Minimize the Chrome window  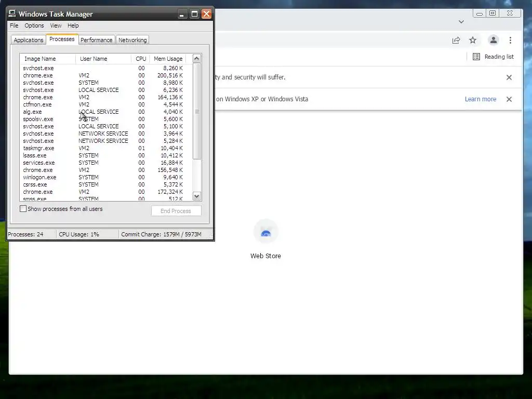tap(480, 14)
